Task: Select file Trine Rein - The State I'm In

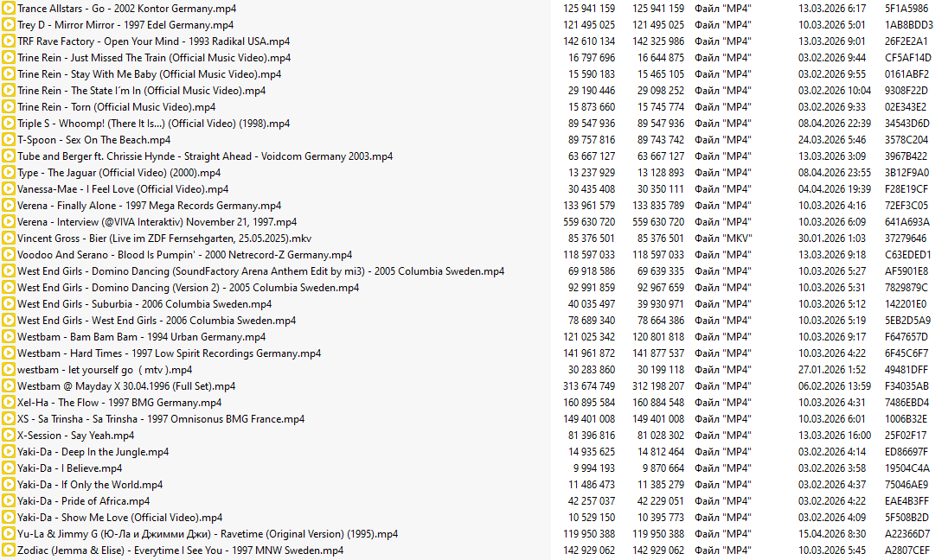Action: 142,90
